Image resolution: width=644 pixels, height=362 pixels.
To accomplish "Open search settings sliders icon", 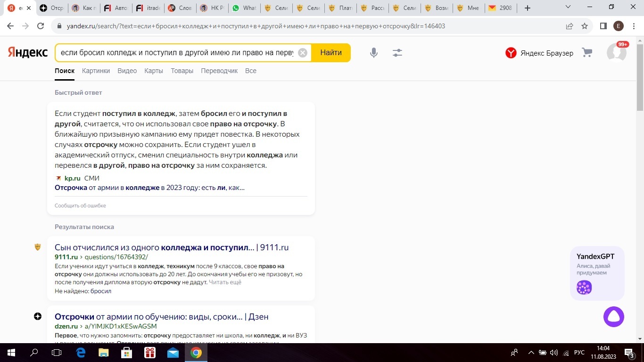I will pyautogui.click(x=397, y=53).
